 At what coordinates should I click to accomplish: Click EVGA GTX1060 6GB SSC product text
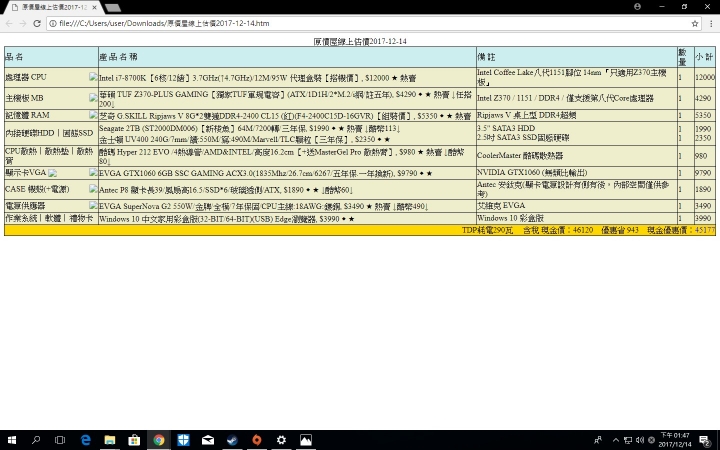tap(266, 173)
